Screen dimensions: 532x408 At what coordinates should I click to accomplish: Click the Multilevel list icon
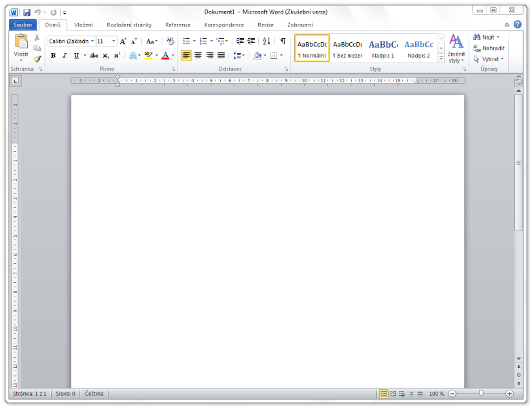[221, 41]
